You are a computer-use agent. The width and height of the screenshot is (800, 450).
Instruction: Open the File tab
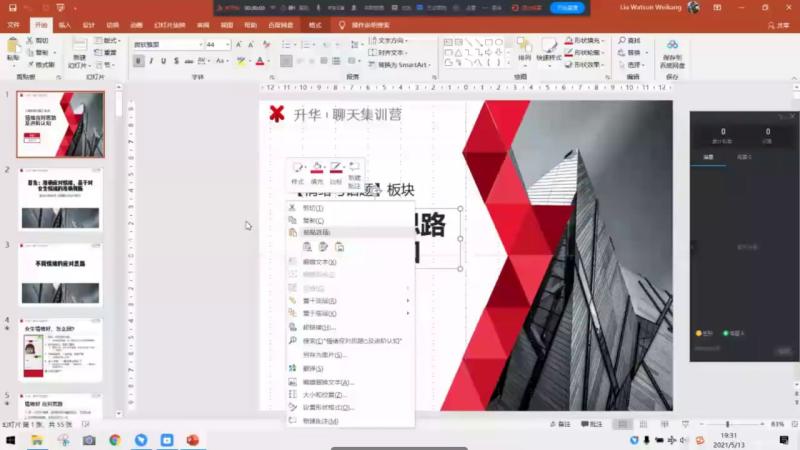[x=14, y=25]
